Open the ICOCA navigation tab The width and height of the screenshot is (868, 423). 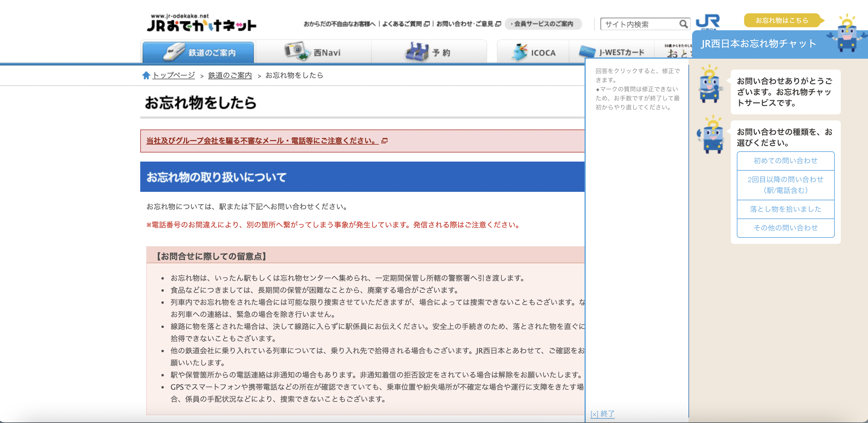pyautogui.click(x=533, y=52)
